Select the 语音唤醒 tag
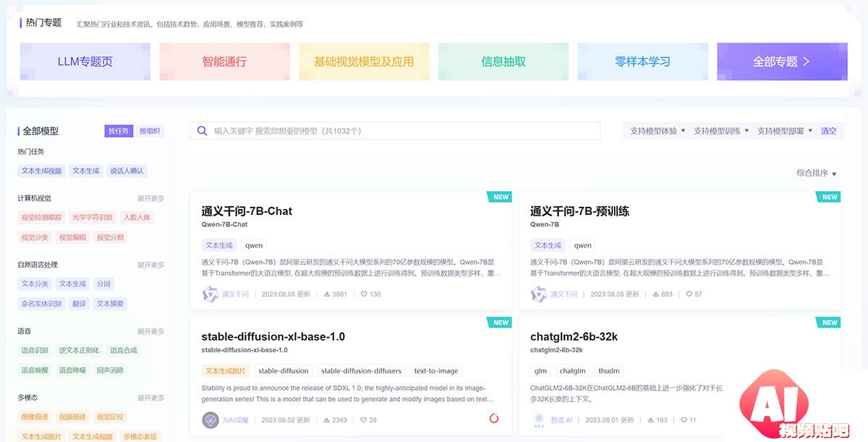 [x=35, y=370]
